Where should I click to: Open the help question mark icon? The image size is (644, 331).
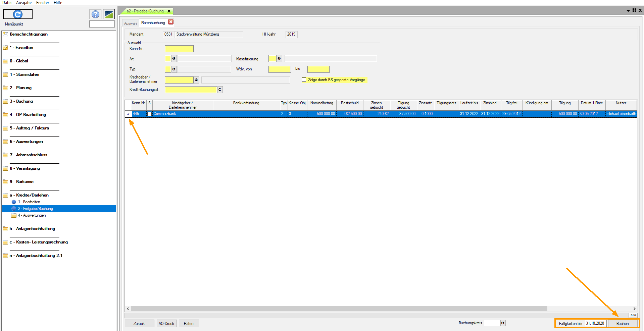click(x=96, y=14)
